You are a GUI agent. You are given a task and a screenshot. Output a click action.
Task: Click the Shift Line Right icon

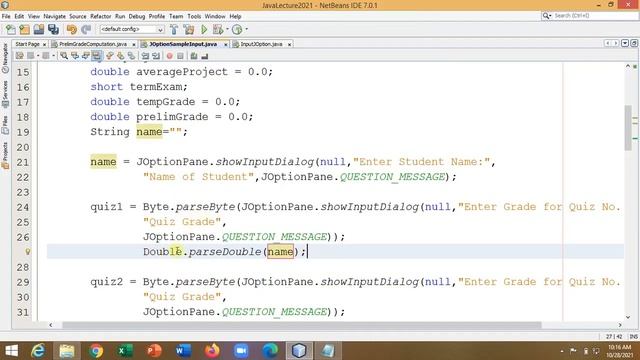(156, 56)
